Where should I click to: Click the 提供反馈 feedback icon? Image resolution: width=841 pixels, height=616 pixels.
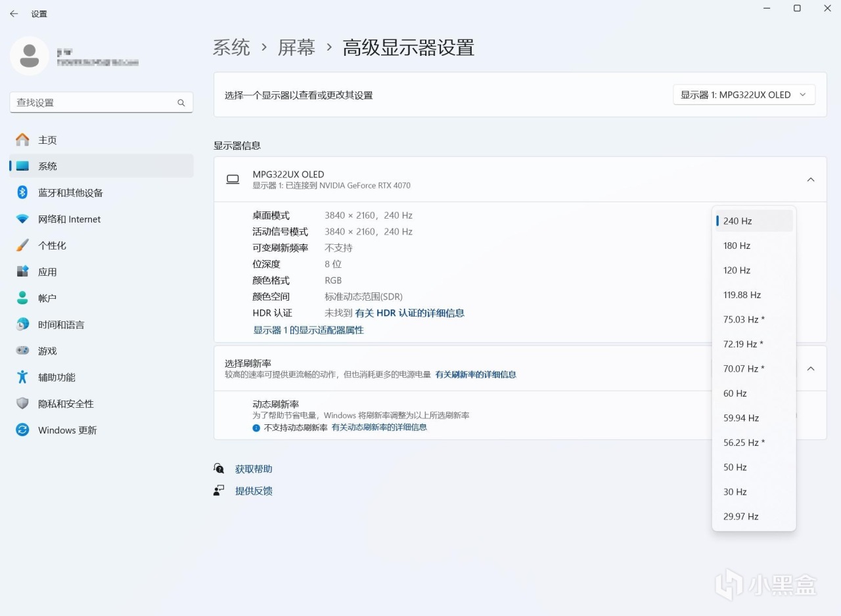click(x=219, y=491)
